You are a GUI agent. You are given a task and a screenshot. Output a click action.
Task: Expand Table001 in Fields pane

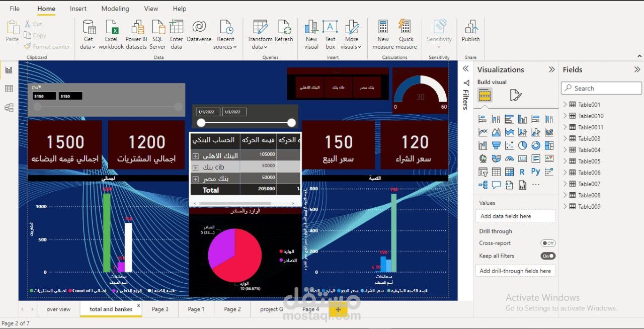click(565, 105)
